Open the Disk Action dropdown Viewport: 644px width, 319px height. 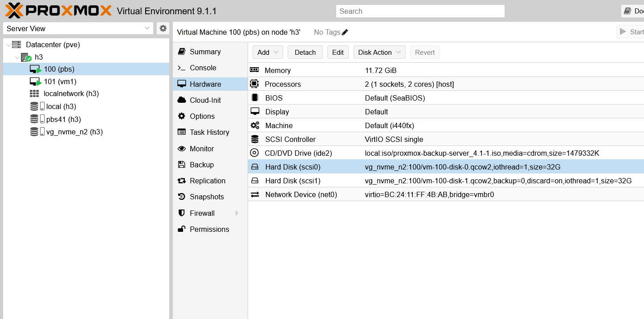[379, 52]
